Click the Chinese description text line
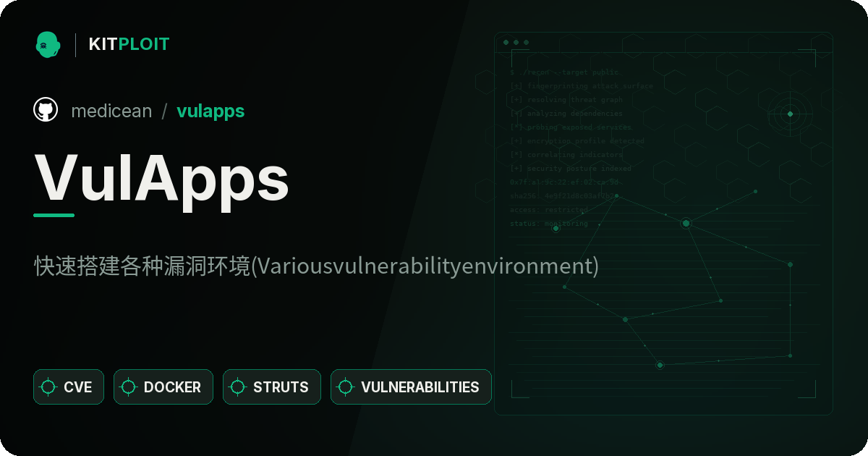The width and height of the screenshot is (868, 456). [x=316, y=266]
